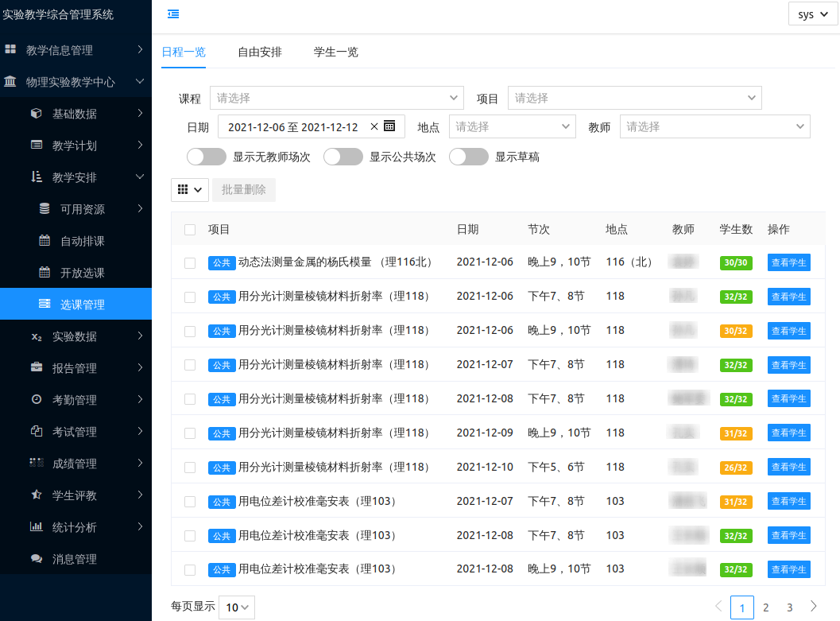Viewport: 840px width, 621px height.
Task: Go to page 2 of results
Action: [x=766, y=607]
